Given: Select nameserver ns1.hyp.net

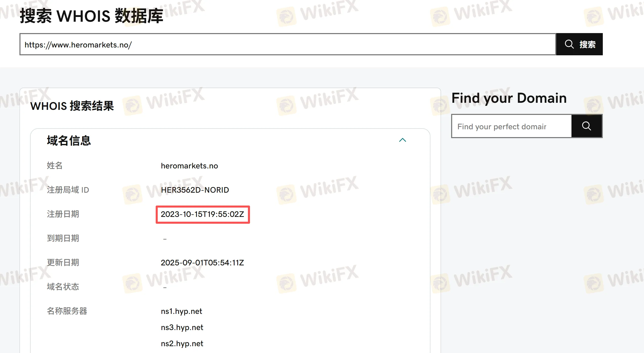Looking at the screenshot, I should pyautogui.click(x=181, y=311).
